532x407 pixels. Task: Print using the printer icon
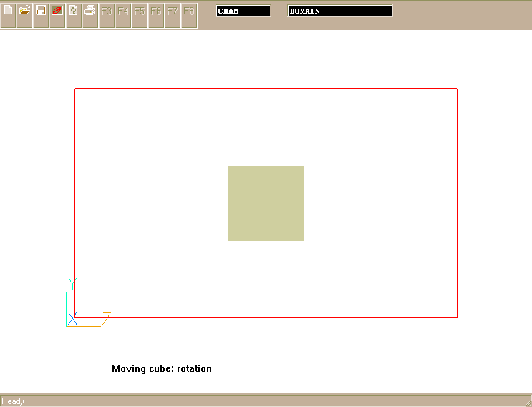pos(90,11)
